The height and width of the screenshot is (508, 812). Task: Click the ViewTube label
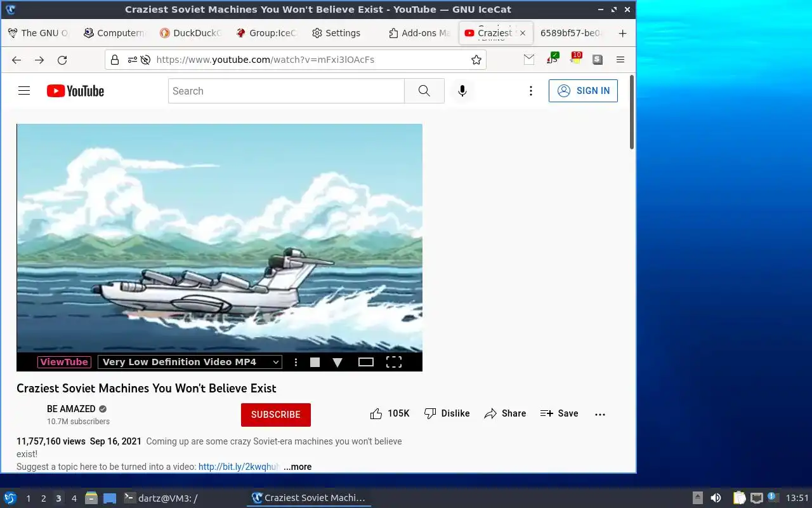pyautogui.click(x=64, y=362)
